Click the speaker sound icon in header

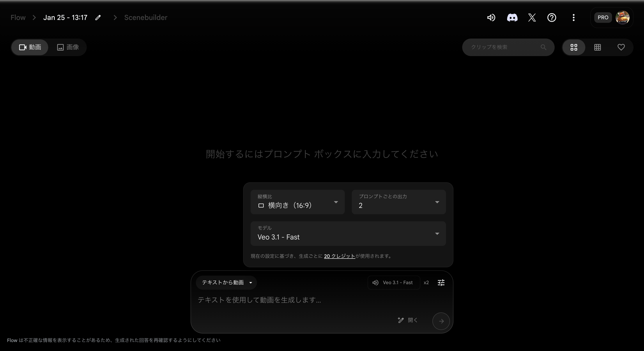pos(491,18)
